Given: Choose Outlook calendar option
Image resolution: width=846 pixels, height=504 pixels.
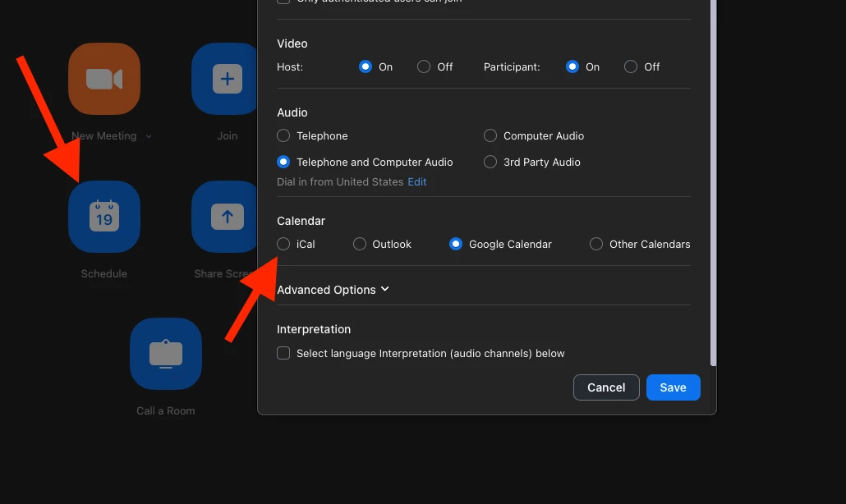Looking at the screenshot, I should (x=359, y=244).
